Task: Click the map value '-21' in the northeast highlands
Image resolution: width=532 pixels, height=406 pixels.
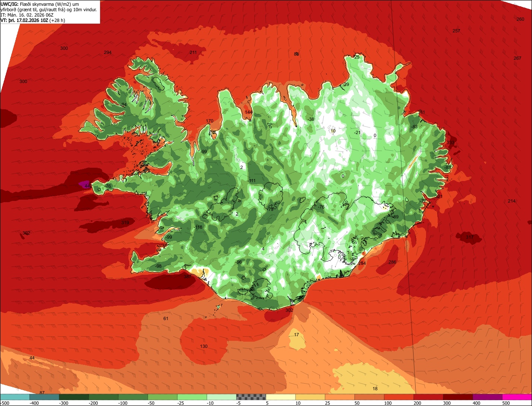Action: coord(357,132)
